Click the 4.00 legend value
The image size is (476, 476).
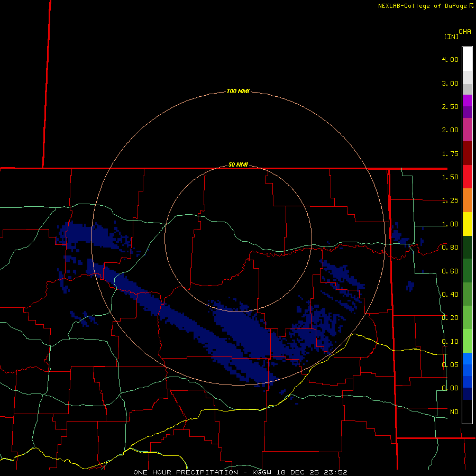(x=450, y=59)
